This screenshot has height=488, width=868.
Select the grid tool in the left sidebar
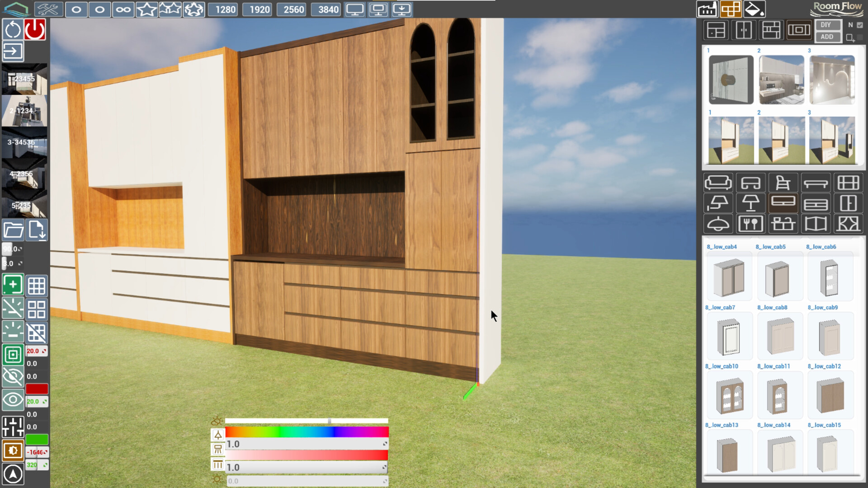[x=37, y=286]
